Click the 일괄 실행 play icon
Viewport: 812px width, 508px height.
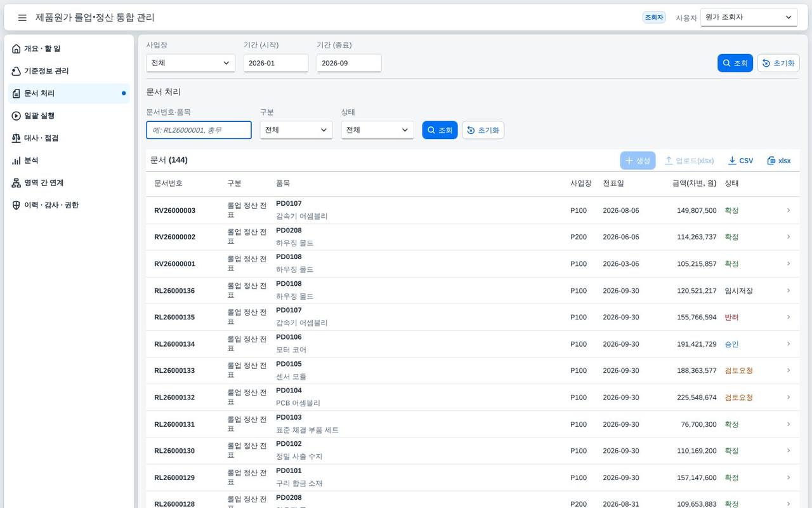16,116
